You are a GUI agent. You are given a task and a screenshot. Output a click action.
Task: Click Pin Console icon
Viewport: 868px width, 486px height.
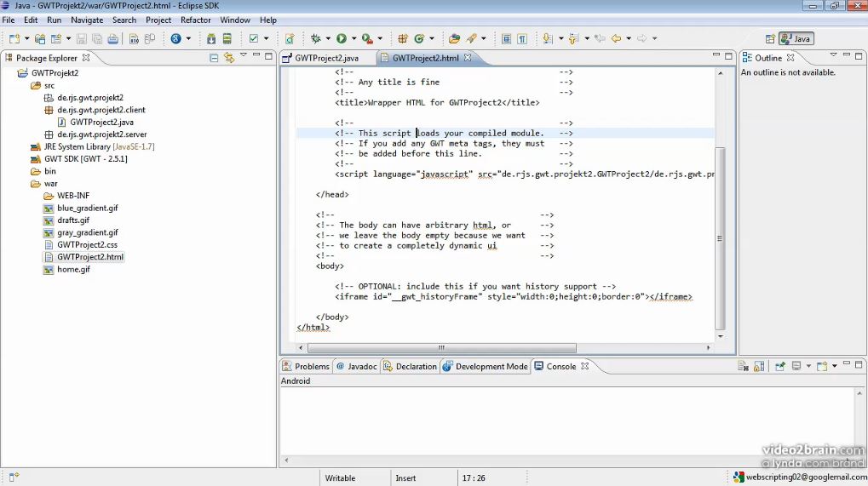point(780,366)
